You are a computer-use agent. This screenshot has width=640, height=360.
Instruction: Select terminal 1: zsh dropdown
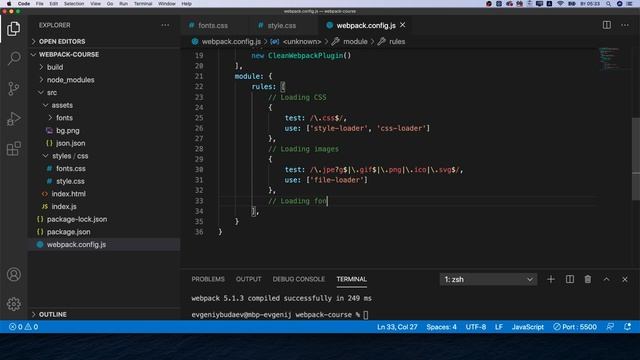point(488,280)
